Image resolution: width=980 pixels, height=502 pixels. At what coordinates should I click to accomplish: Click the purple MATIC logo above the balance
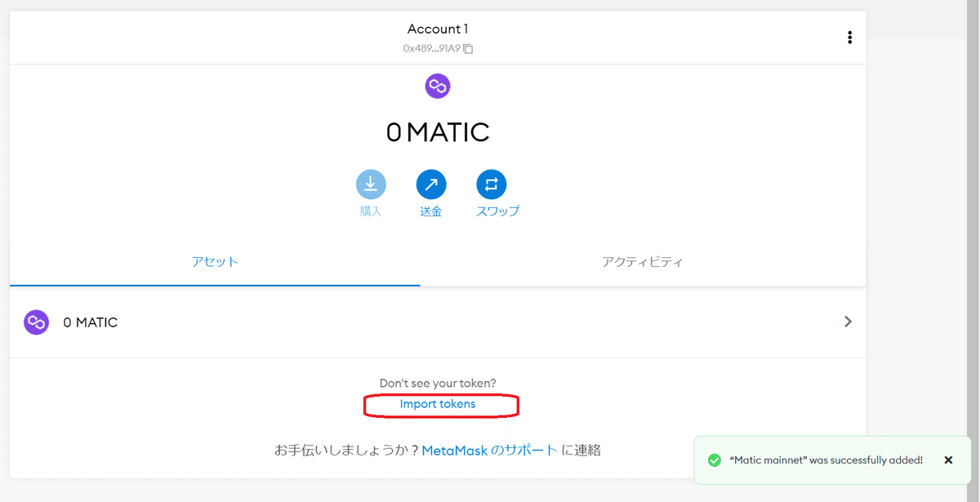pos(438,86)
